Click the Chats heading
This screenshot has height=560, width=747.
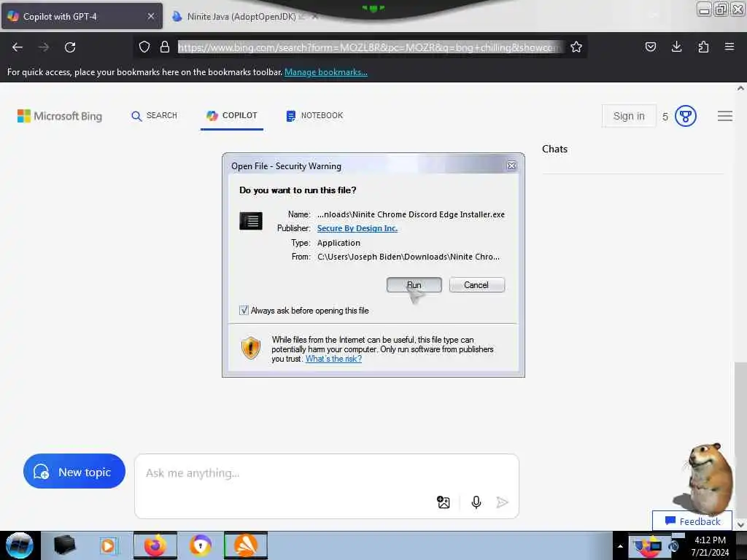pyautogui.click(x=554, y=149)
